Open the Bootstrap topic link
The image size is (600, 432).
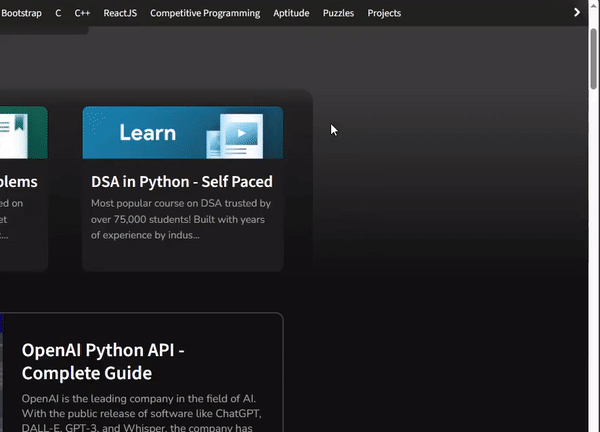(21, 13)
